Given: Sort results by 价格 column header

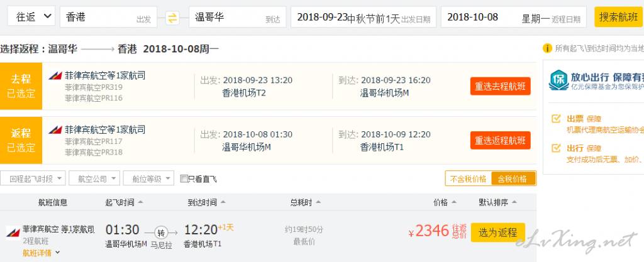Looking at the screenshot, I should click(x=445, y=202).
